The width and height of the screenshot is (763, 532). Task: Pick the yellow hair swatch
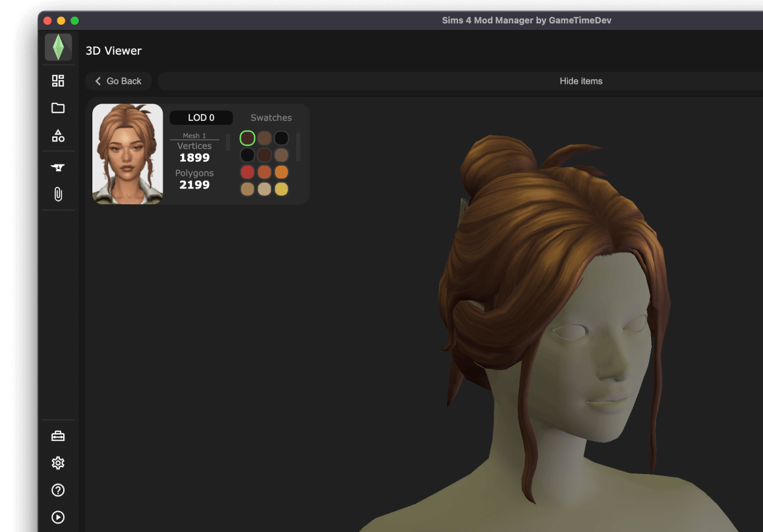pos(281,189)
